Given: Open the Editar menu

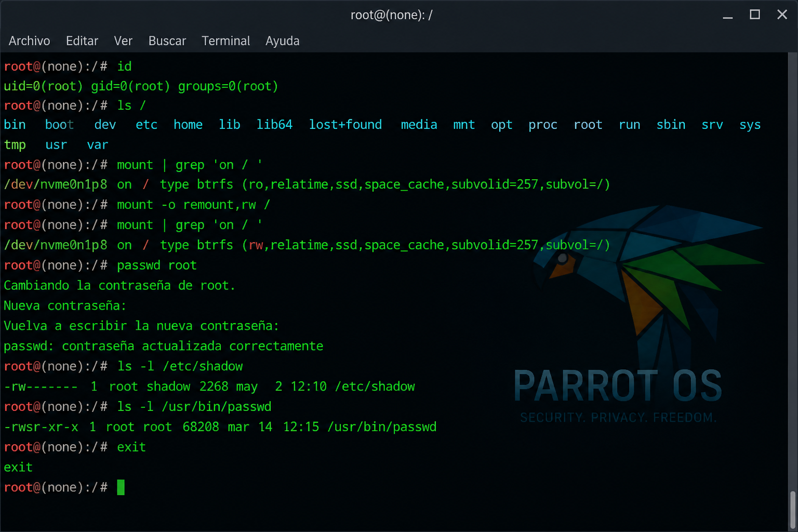Looking at the screenshot, I should (x=82, y=41).
